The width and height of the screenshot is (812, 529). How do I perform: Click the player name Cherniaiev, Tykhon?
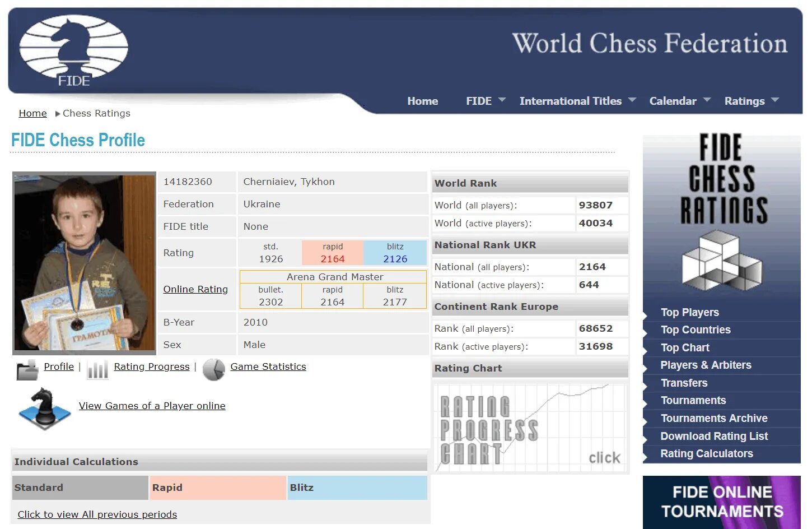tap(289, 182)
